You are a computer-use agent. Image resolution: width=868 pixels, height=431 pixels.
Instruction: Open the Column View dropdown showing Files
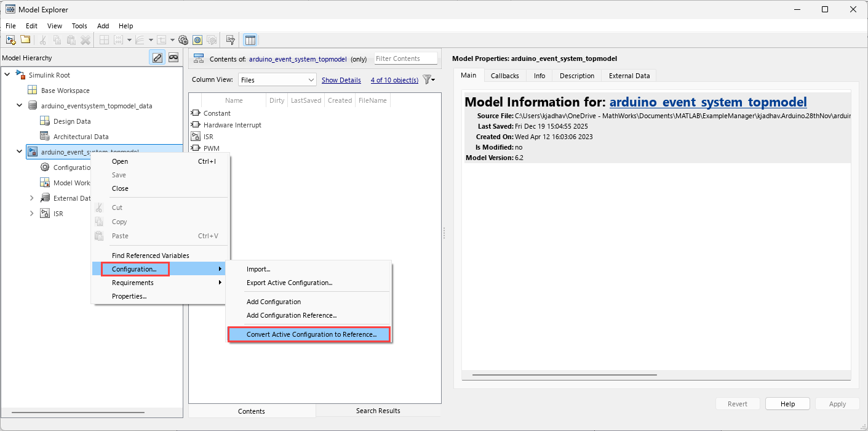tap(277, 79)
